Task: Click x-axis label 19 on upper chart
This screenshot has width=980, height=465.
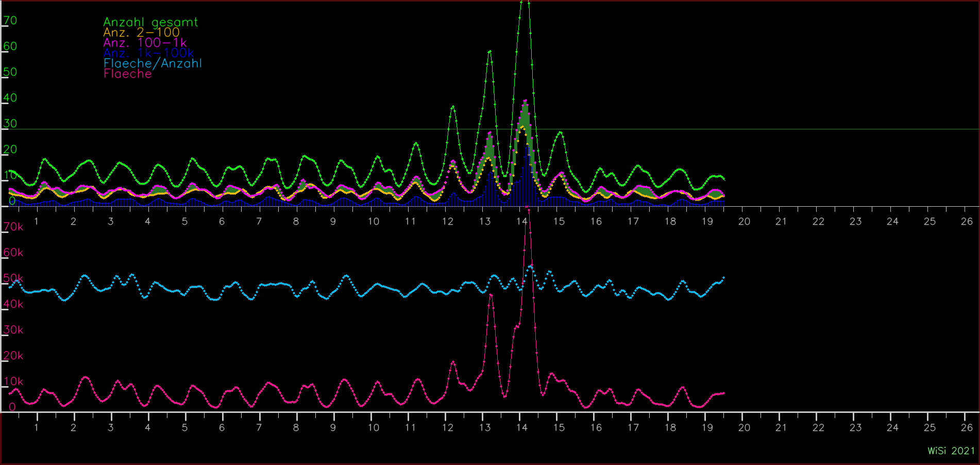Action: [x=707, y=221]
